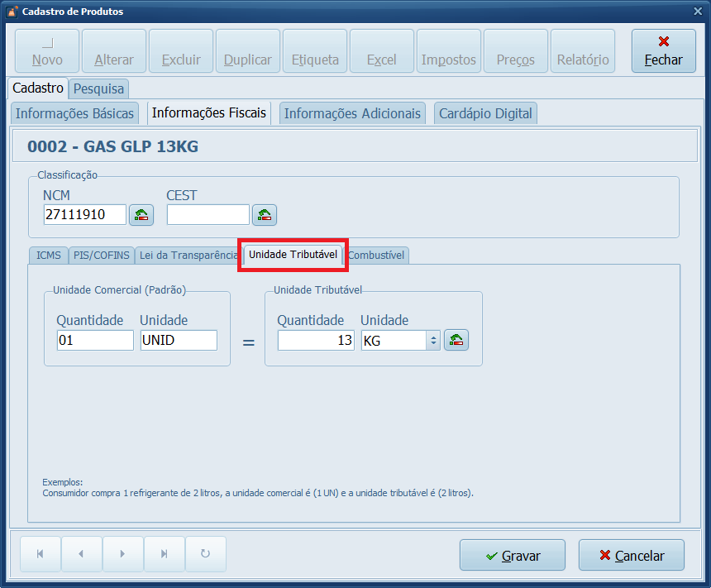Click the Unidade Tributável Quantidade field
This screenshot has width=711, height=588.
pyautogui.click(x=316, y=340)
